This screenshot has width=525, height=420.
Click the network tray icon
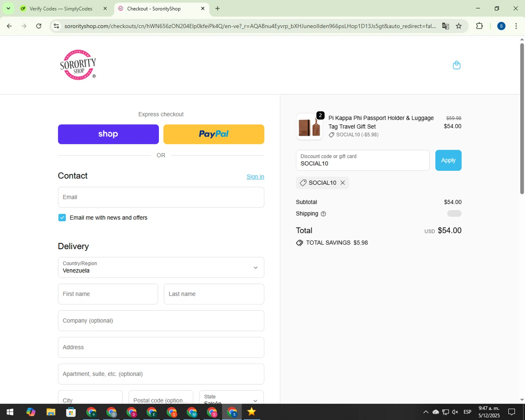pos(445,412)
